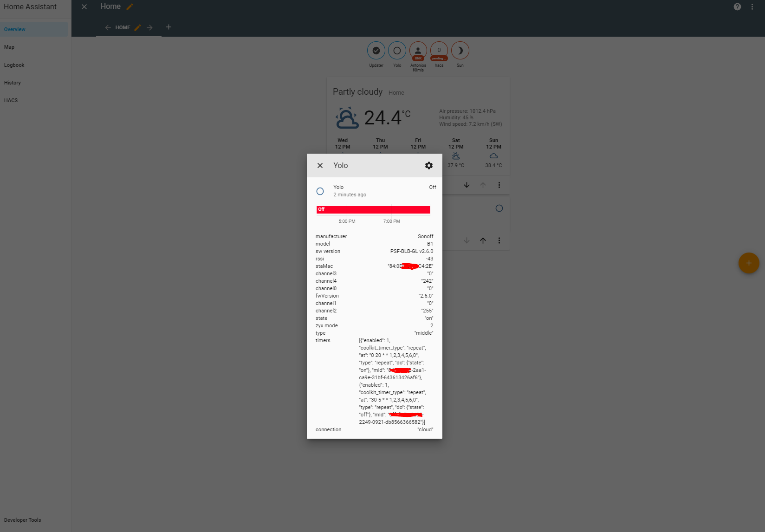765x532 pixels.
Task: Open the top-right overflow menu
Action: pyautogui.click(x=752, y=6)
